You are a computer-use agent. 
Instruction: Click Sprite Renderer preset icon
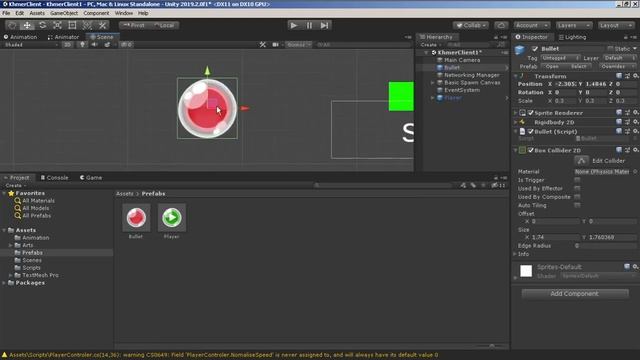click(627, 112)
